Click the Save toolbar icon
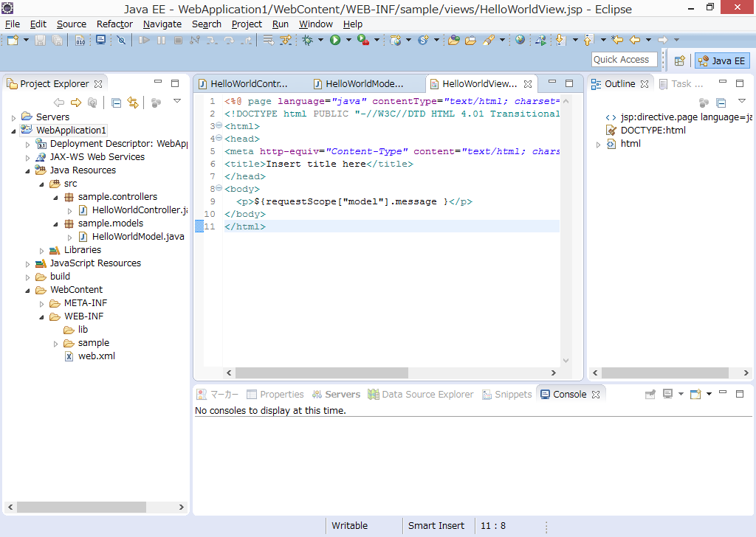 click(x=41, y=40)
